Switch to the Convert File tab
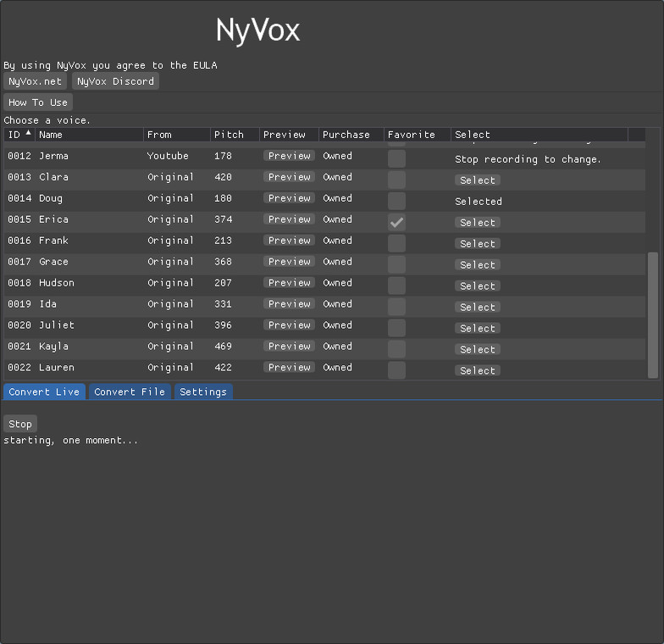This screenshot has width=664, height=644. click(x=130, y=392)
